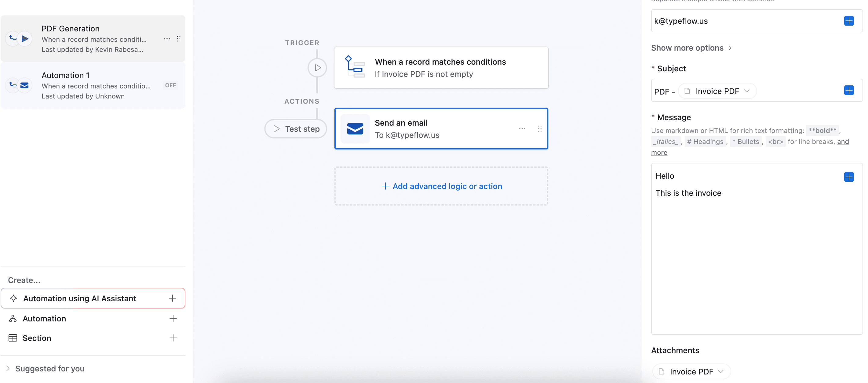Insert a field into the Subject box
The image size is (868, 383).
pyautogui.click(x=848, y=90)
